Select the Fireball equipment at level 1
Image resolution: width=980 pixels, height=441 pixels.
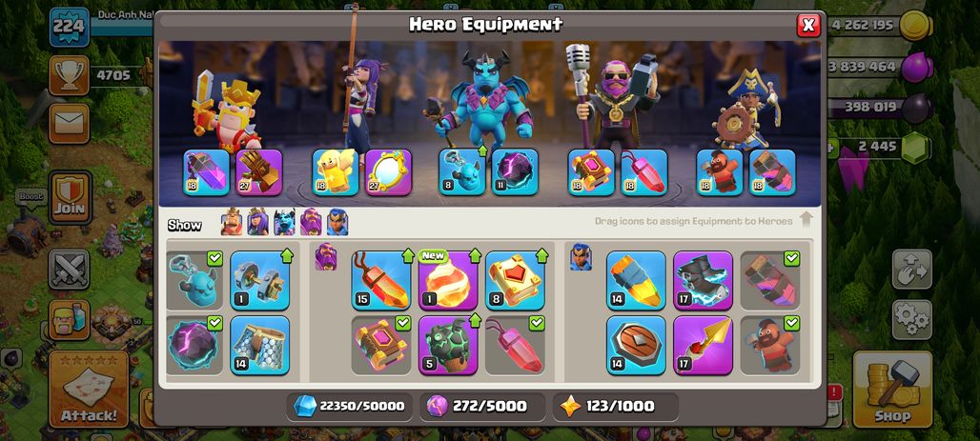pos(447,280)
